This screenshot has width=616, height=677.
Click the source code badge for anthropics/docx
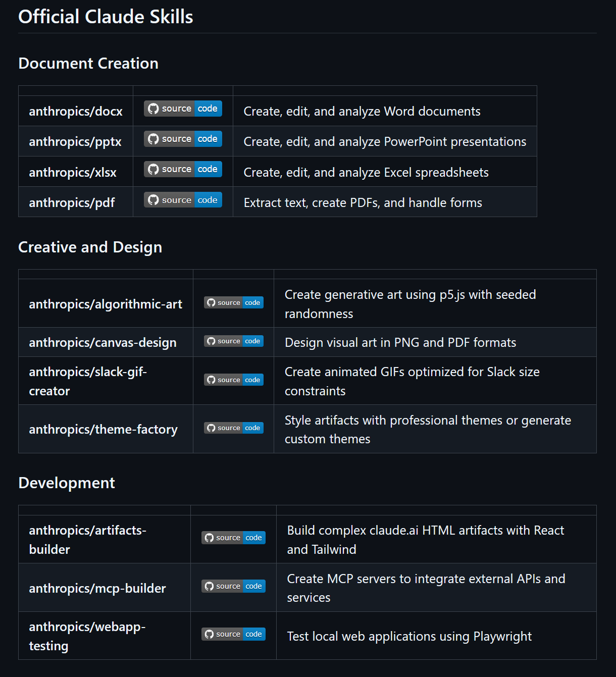click(183, 109)
